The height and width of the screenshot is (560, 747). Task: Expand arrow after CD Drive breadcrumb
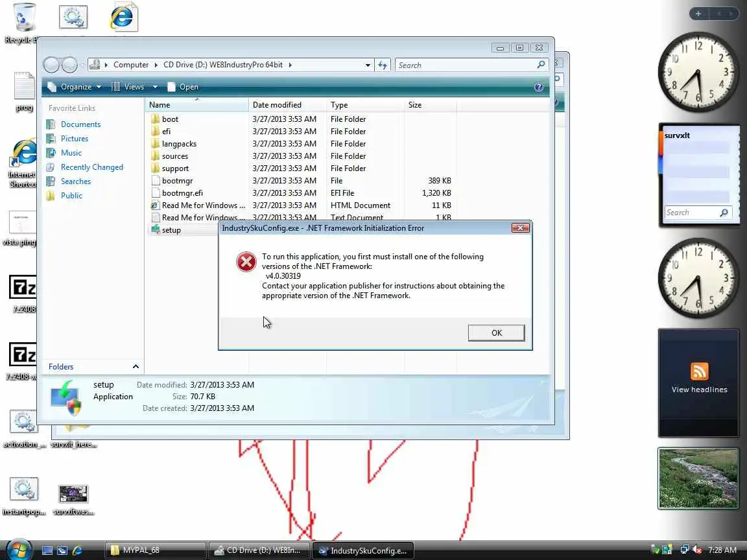tap(290, 65)
